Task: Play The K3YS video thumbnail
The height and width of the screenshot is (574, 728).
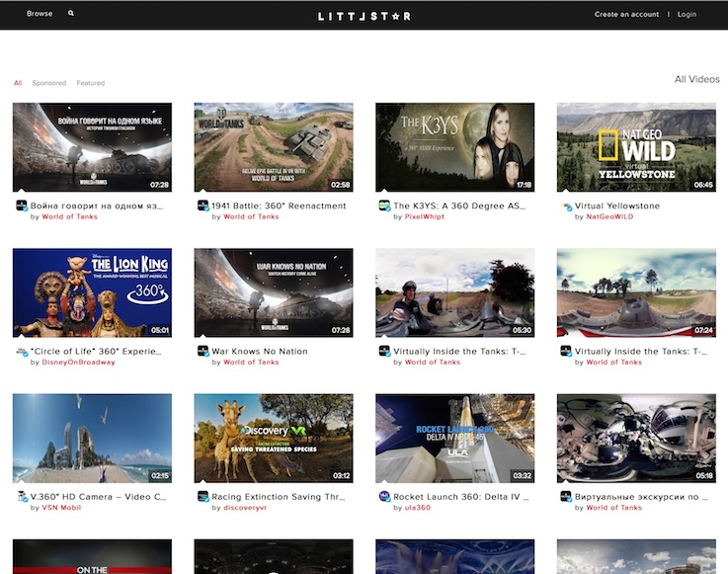Action: (455, 147)
